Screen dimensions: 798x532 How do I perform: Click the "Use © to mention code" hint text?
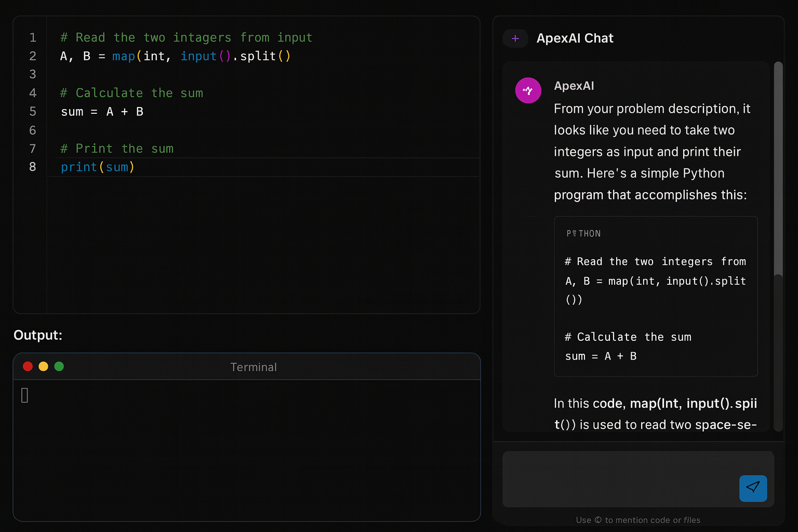tap(637, 520)
